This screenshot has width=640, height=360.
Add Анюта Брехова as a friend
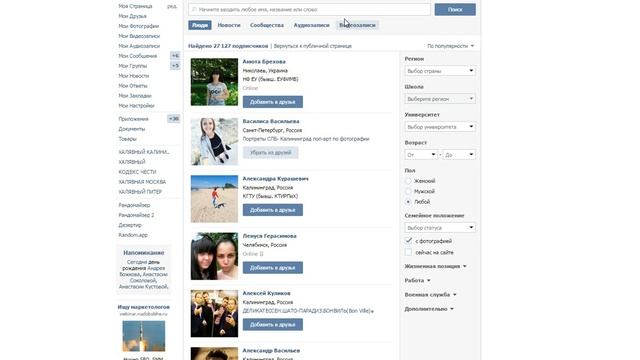pyautogui.click(x=273, y=102)
